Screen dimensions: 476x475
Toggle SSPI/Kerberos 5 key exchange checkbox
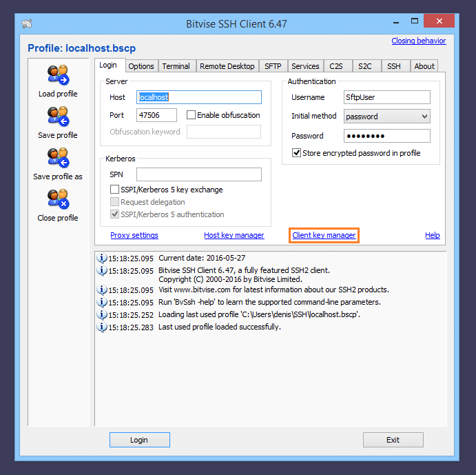click(x=115, y=190)
